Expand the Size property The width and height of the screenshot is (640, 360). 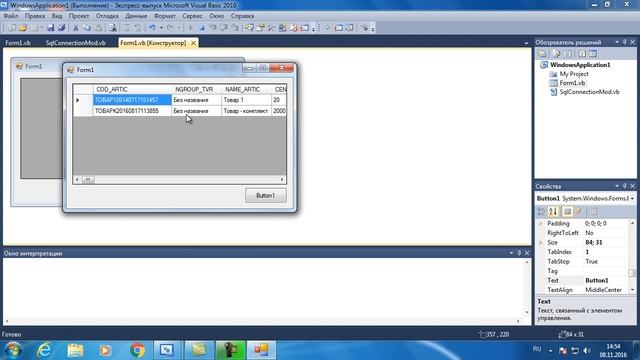coord(541,242)
